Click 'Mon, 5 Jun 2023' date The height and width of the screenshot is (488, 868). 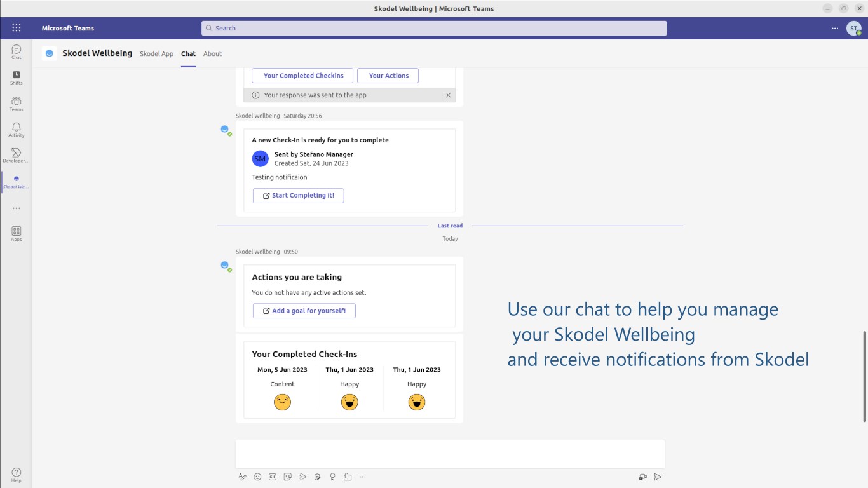coord(282,370)
